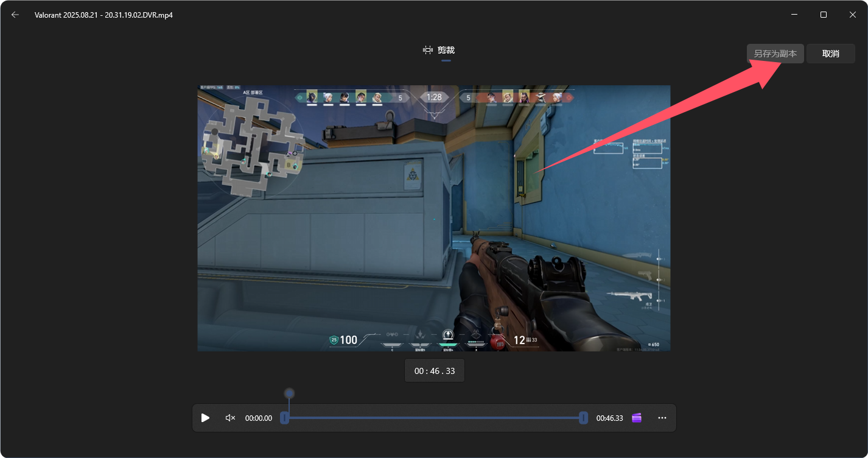Toggle the mute speaker icon
The height and width of the screenshot is (458, 868).
pos(230,418)
